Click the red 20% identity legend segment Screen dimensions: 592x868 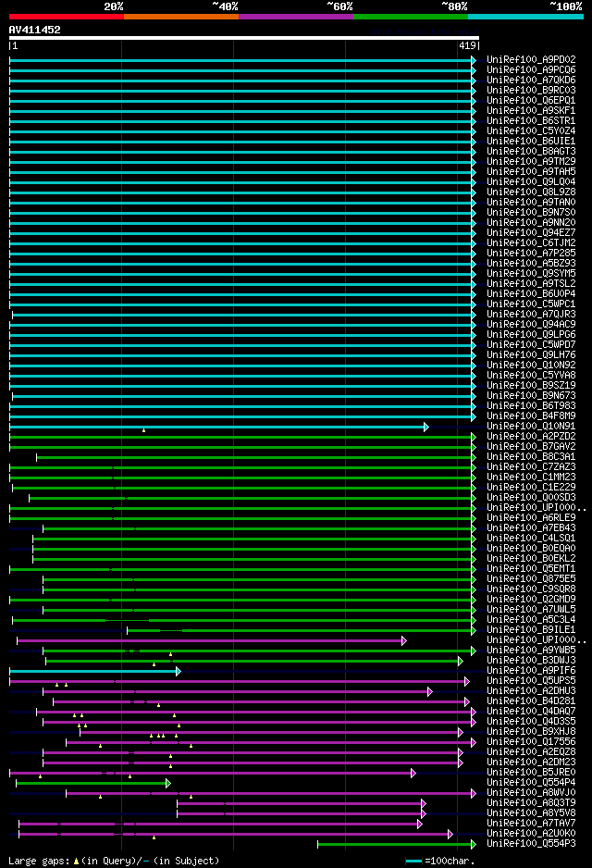tap(67, 17)
